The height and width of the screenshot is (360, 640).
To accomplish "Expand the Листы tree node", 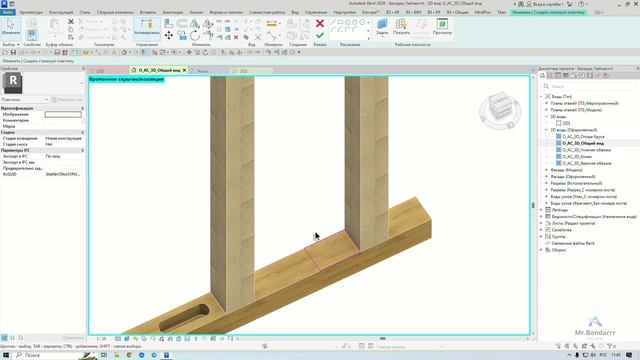I will (542, 223).
